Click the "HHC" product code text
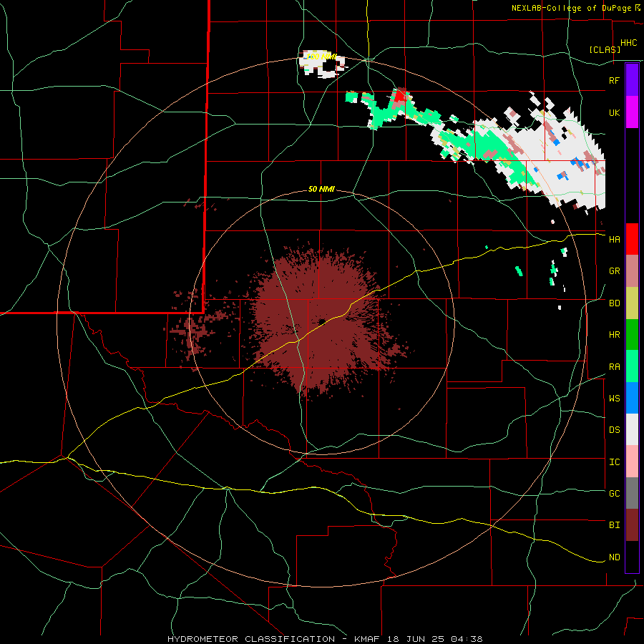The width and height of the screenshot is (644, 644). (x=628, y=43)
